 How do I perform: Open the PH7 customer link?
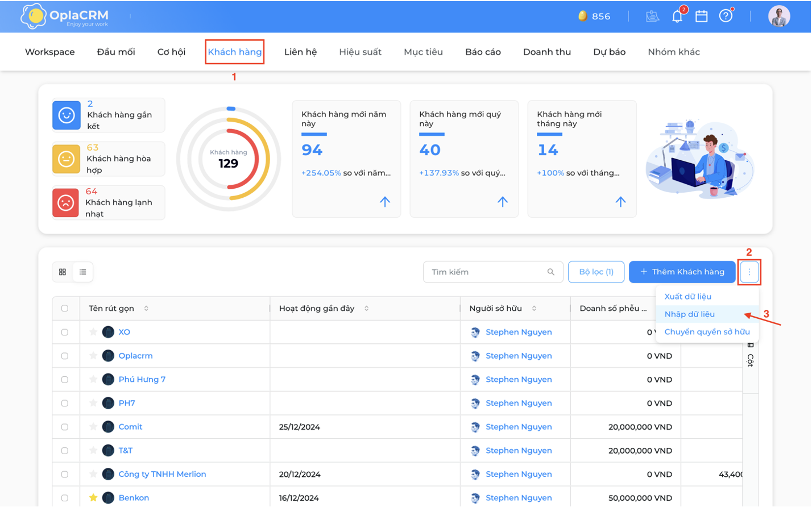(127, 403)
